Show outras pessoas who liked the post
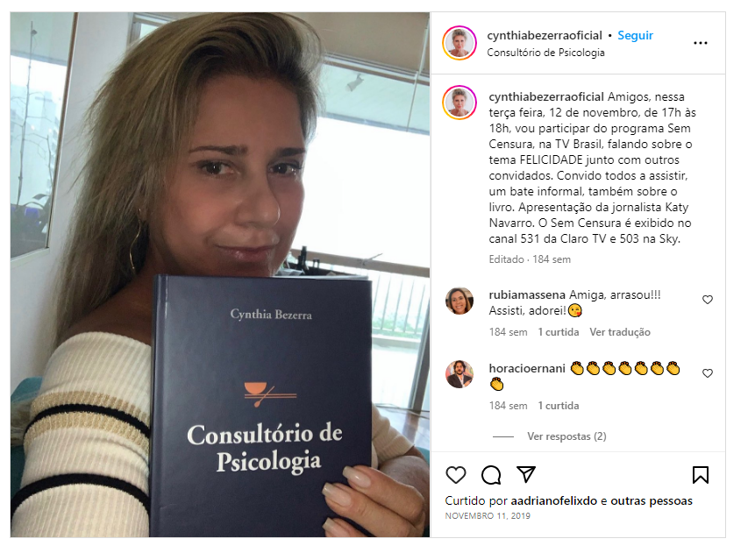755x560 pixels. click(x=652, y=500)
